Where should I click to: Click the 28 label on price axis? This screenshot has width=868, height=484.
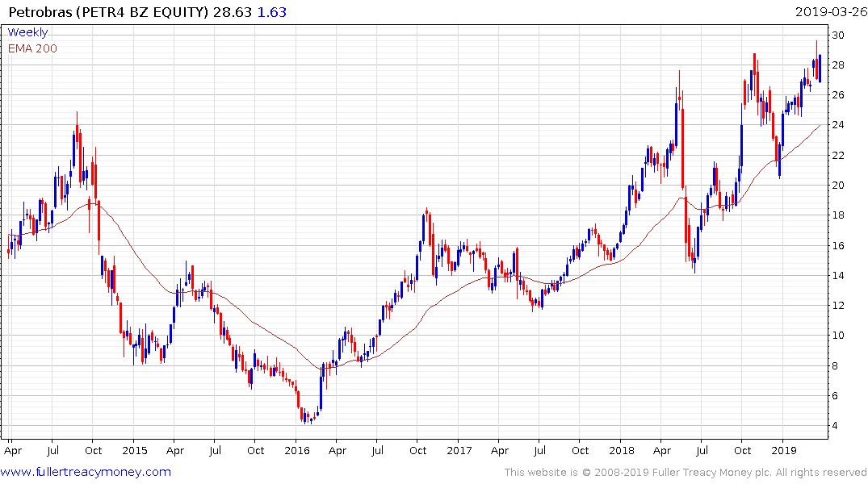(x=838, y=65)
